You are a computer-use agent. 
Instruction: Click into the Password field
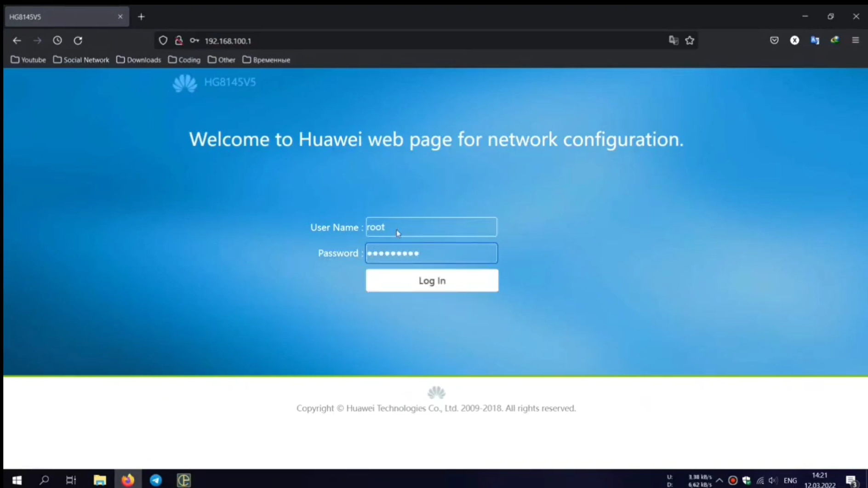(431, 253)
